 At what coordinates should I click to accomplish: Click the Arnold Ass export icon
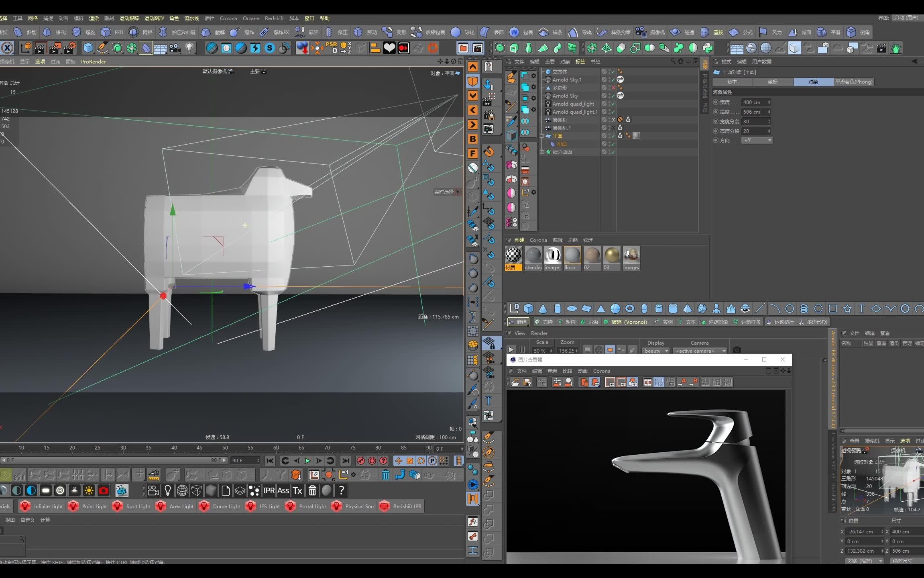point(283,490)
